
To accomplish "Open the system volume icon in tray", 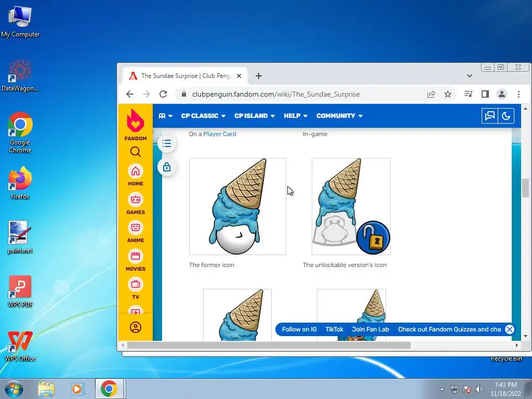I will 480,389.
